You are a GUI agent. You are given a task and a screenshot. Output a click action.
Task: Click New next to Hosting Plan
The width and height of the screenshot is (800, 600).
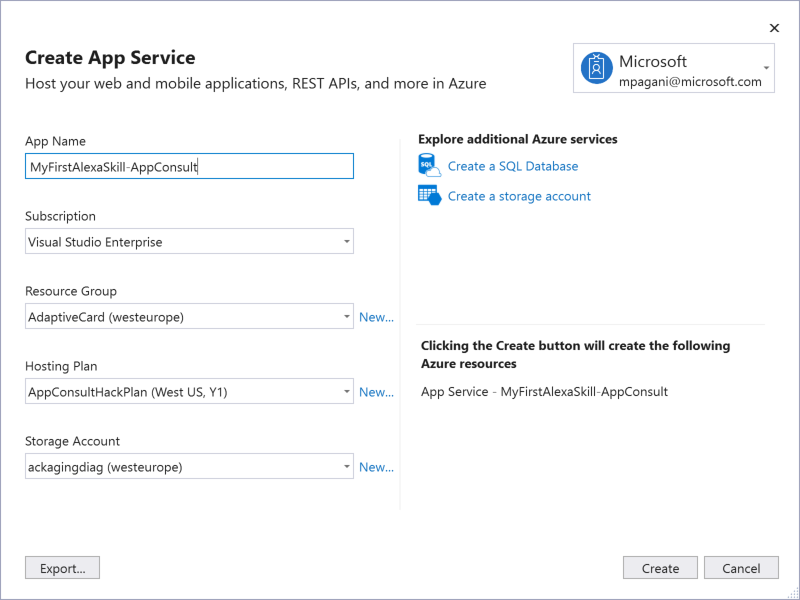376,392
